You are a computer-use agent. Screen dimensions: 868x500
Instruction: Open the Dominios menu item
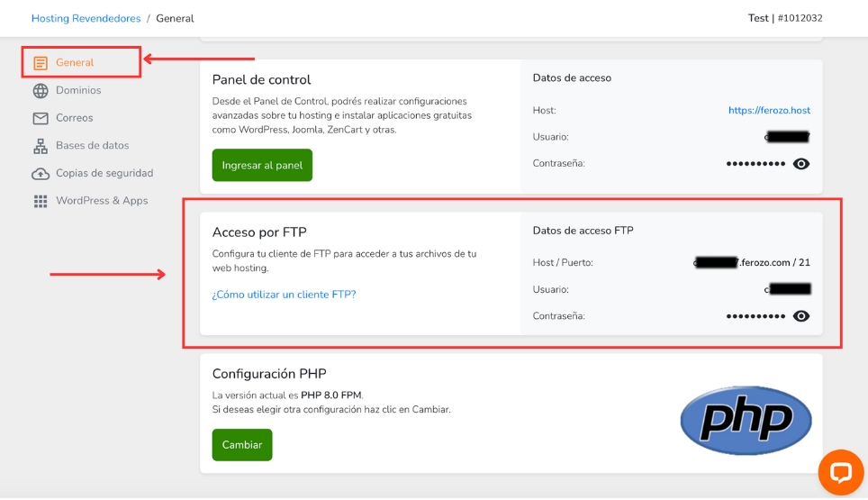pyautogui.click(x=78, y=91)
